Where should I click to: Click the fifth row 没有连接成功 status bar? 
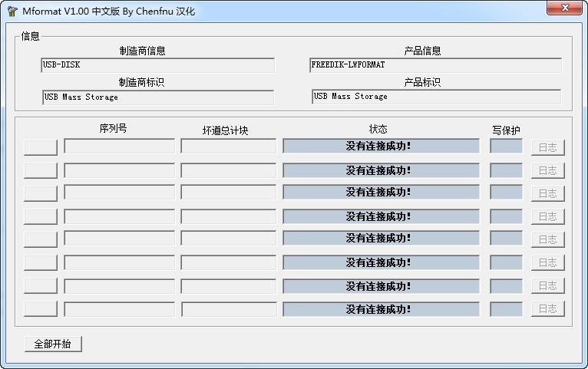coord(381,239)
